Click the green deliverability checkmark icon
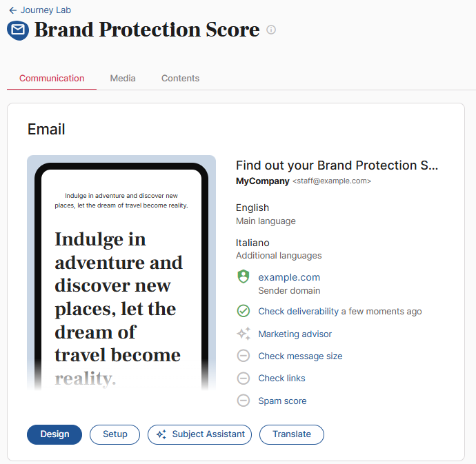Viewport: 476px width, 464px height. (243, 311)
